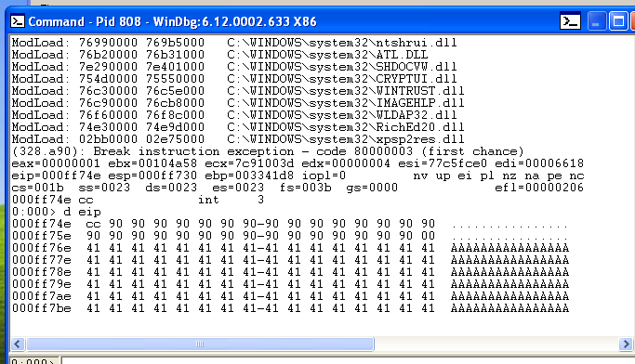Minimize the WinDbg Command window
This screenshot has width=635, height=364.
[596, 21]
